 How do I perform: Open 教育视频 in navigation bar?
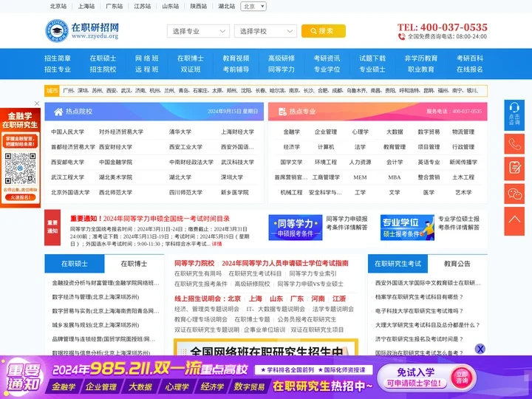click(x=236, y=58)
